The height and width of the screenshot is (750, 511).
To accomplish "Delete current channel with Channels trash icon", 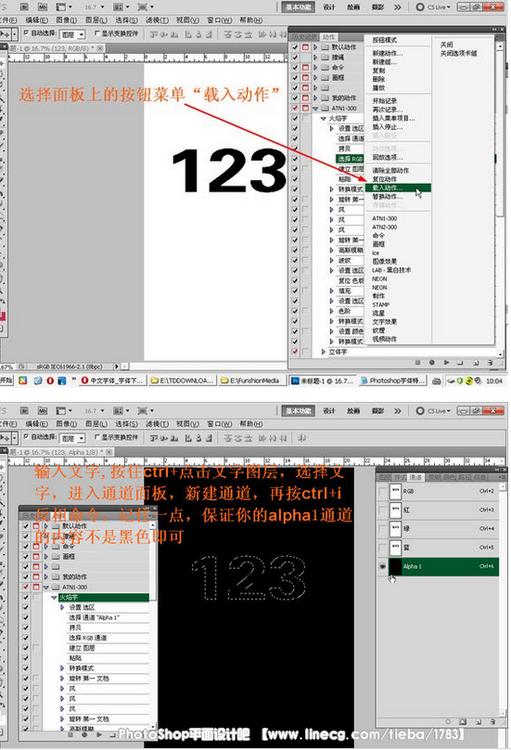I will pyautogui.click(x=492, y=721).
